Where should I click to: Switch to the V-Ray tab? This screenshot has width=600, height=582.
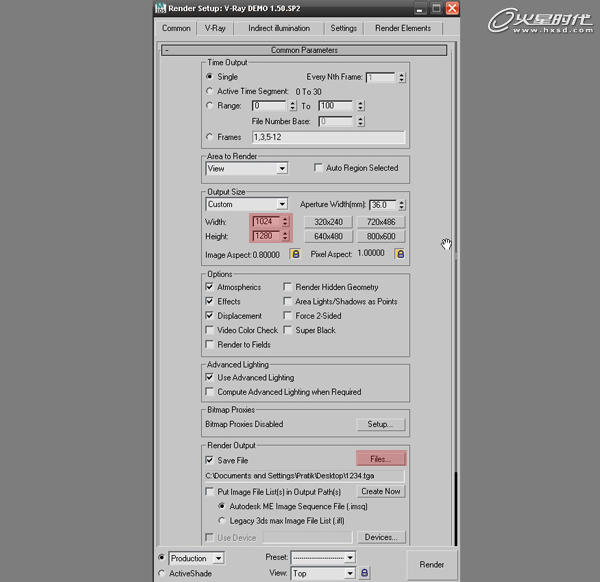coord(215,28)
